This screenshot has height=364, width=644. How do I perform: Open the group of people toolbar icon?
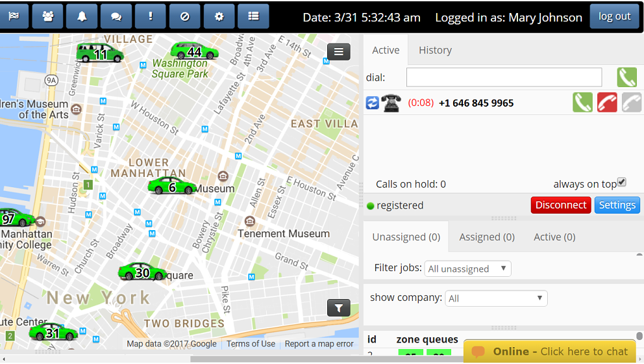[47, 16]
